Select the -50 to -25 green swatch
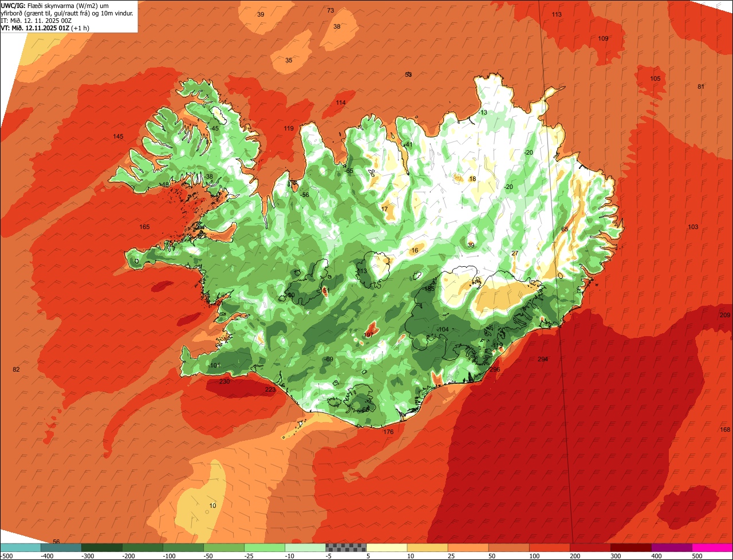733x560 pixels. click(224, 547)
